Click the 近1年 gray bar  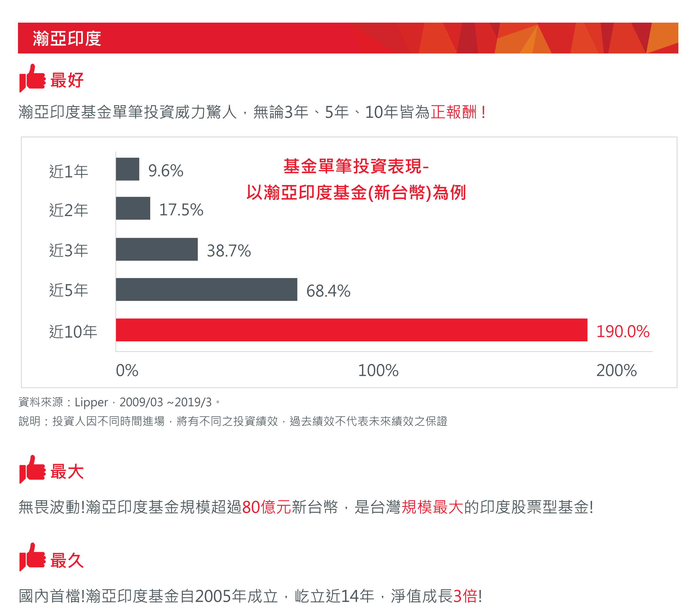[x=127, y=169]
